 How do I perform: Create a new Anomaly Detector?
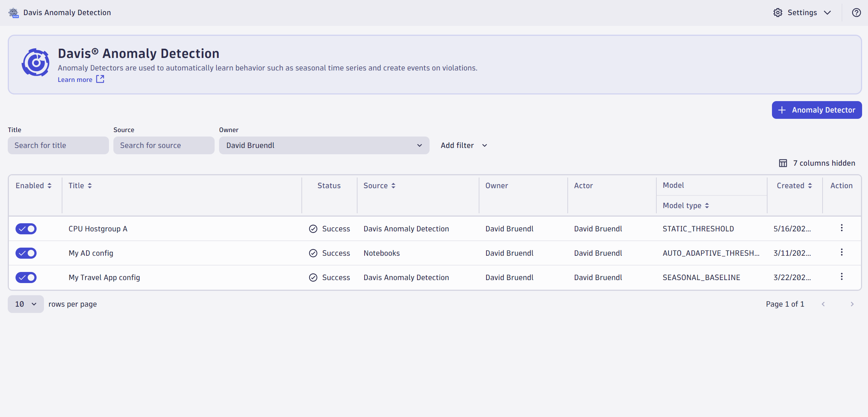coord(817,110)
